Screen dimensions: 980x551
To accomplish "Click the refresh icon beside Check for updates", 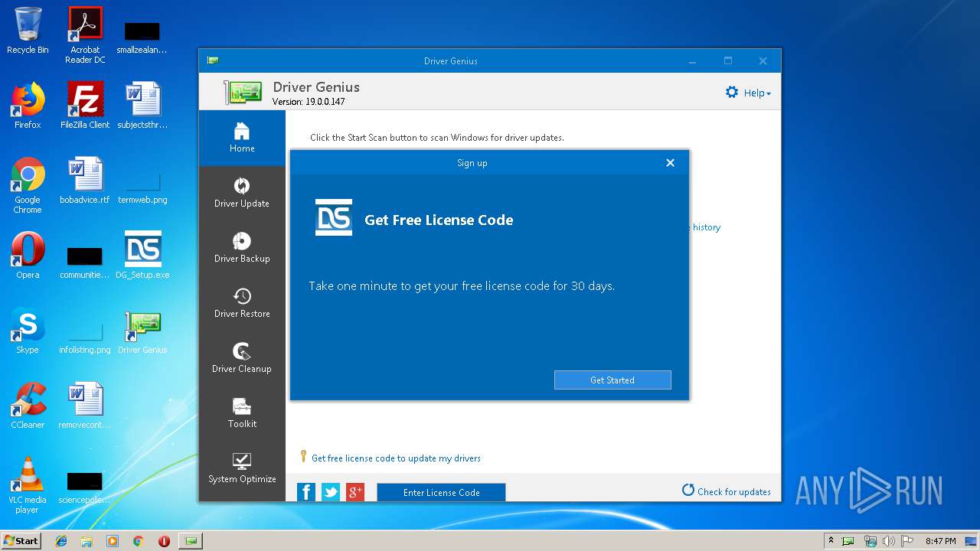I will pos(688,490).
